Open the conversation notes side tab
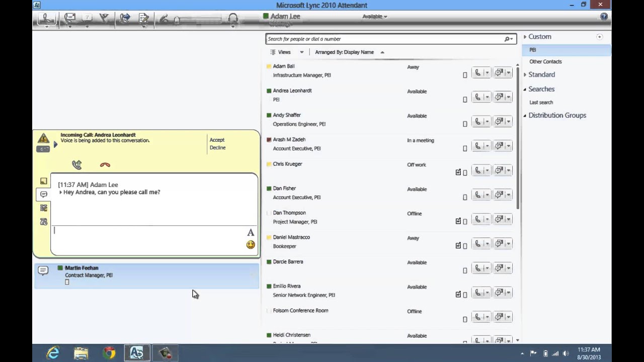This screenshot has width=644, height=362. (43, 180)
